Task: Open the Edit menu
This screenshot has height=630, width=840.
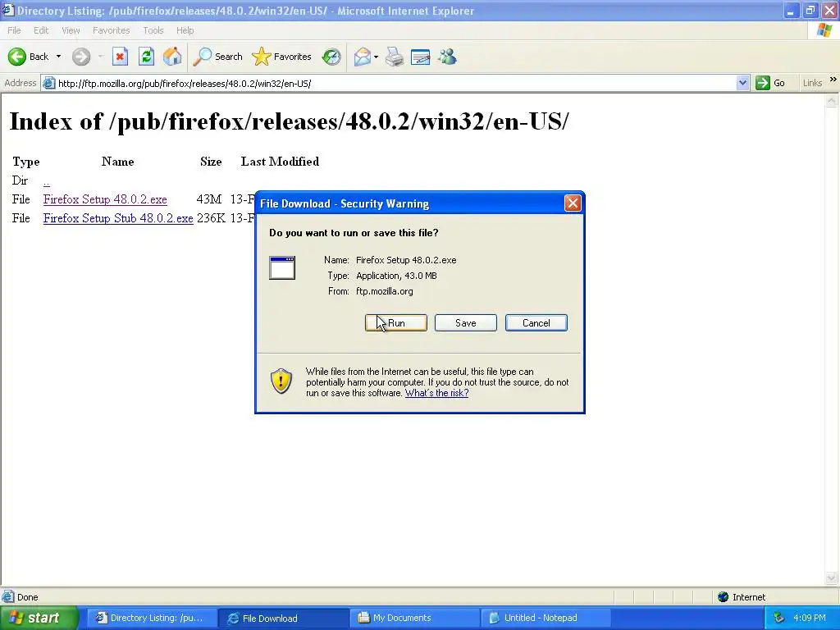Action: point(41,30)
